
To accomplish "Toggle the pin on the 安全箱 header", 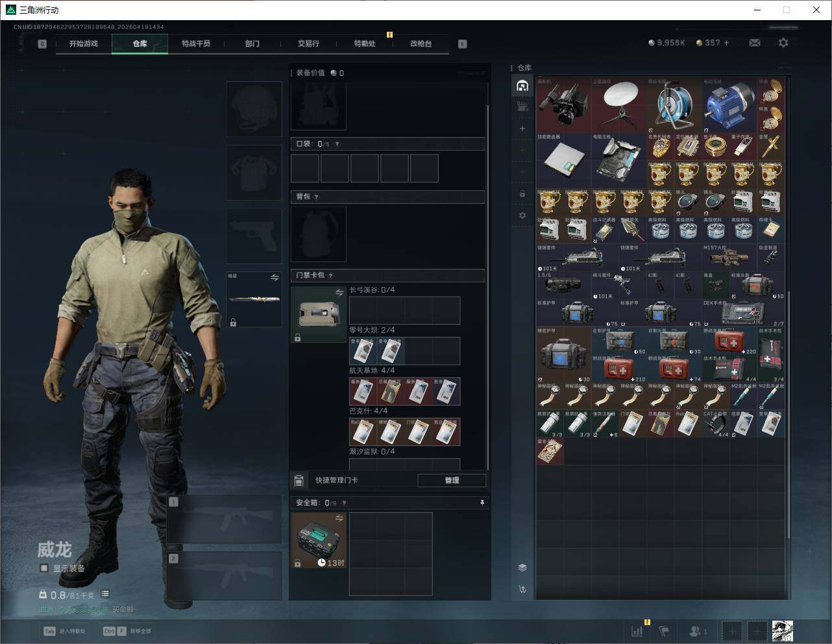I will click(482, 502).
